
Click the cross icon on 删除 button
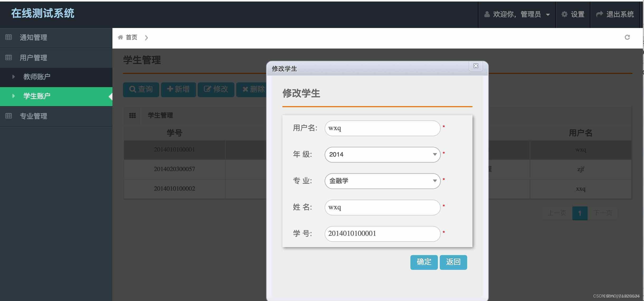[x=245, y=89]
